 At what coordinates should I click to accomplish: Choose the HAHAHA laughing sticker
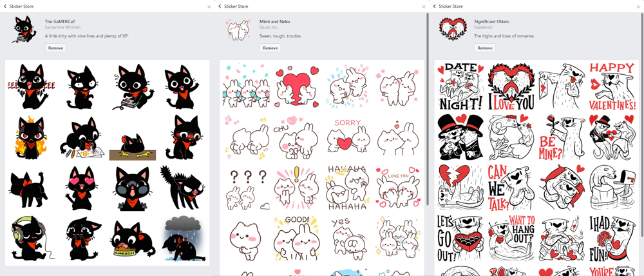click(347, 188)
